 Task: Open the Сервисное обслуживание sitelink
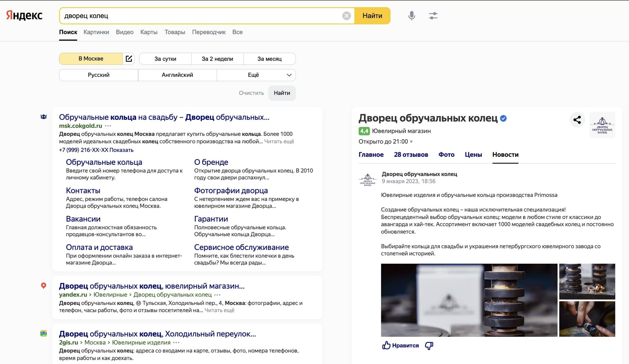[x=241, y=247]
